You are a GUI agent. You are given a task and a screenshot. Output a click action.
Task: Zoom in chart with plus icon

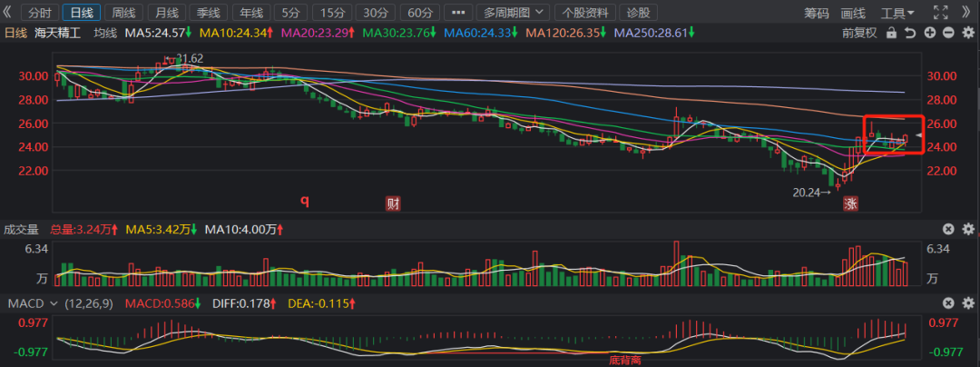point(930,33)
